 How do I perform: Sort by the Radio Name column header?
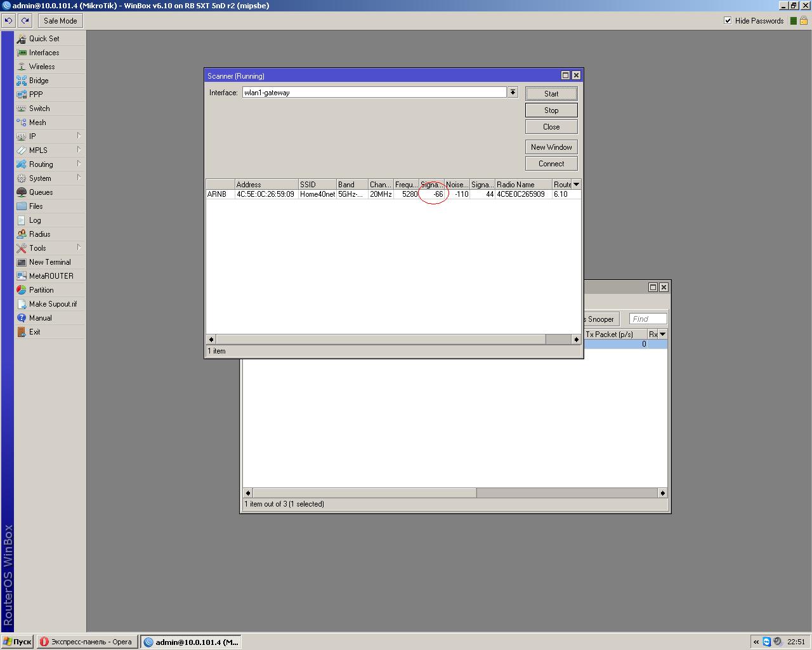[523, 185]
